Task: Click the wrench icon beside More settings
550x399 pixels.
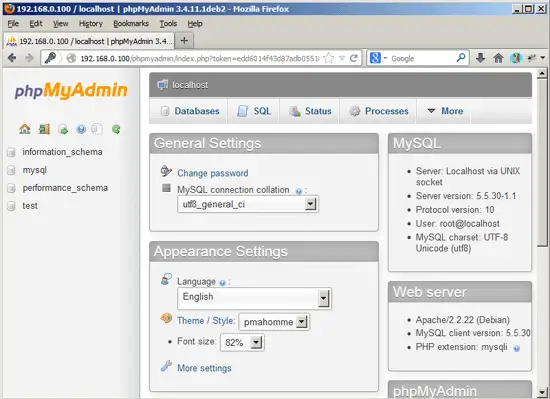Action: click(x=166, y=366)
